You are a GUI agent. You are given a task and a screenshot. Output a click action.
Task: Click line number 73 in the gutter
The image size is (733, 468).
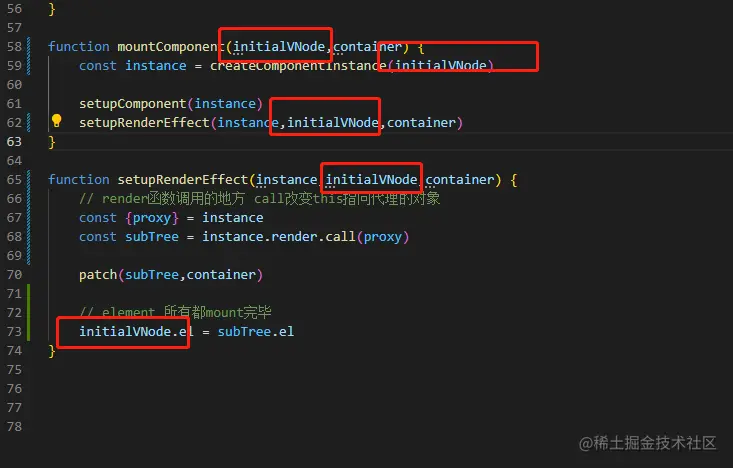tap(14, 331)
